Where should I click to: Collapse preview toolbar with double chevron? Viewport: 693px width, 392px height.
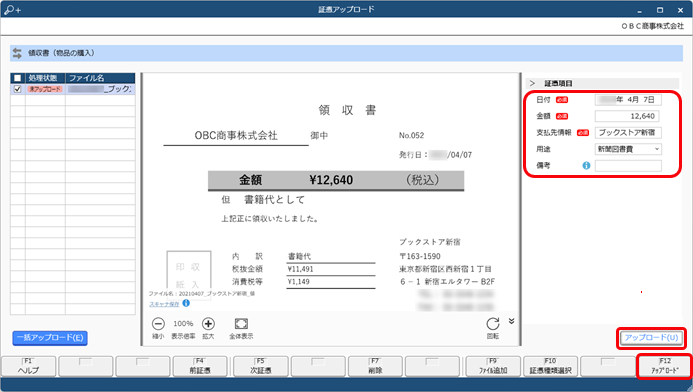click(x=511, y=321)
